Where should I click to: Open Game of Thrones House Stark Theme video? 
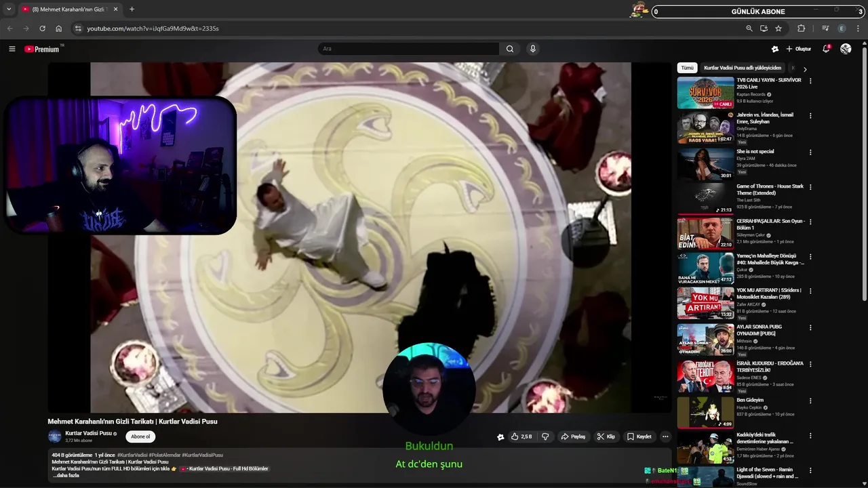point(770,189)
